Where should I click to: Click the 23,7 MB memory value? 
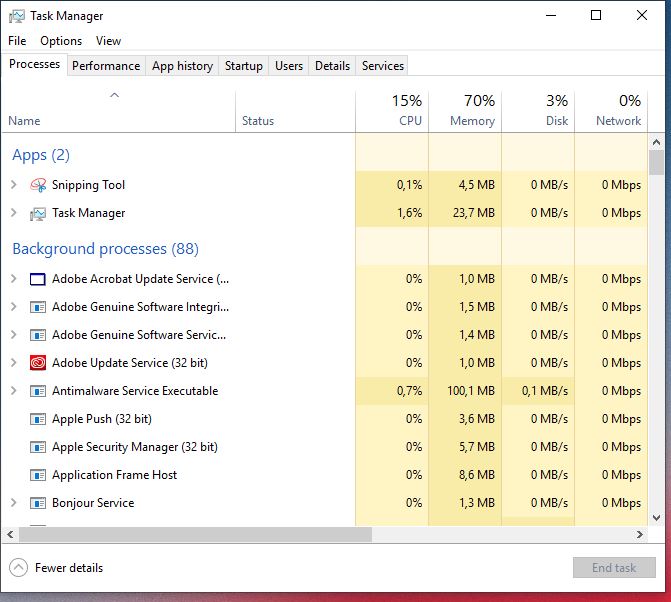point(474,213)
